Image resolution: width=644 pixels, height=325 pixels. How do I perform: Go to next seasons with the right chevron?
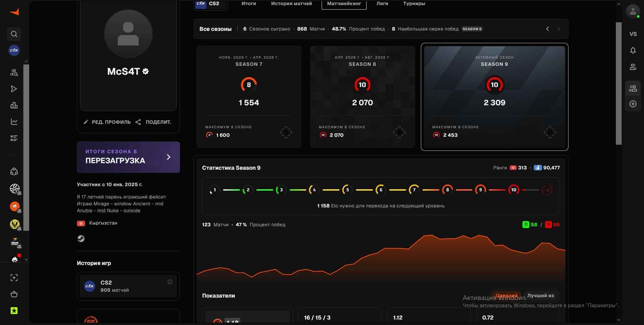559,29
